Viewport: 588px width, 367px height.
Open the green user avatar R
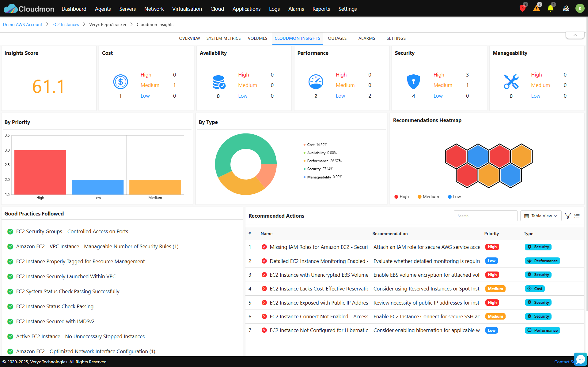pos(580,9)
